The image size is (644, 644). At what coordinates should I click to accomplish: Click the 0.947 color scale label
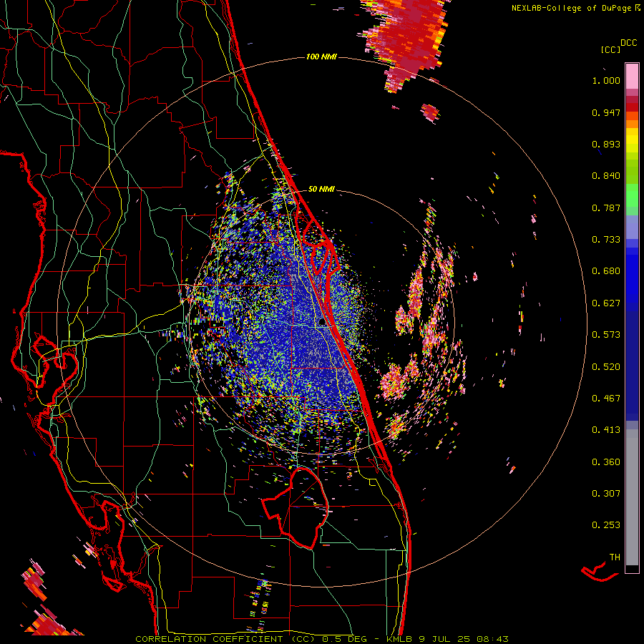click(x=606, y=112)
